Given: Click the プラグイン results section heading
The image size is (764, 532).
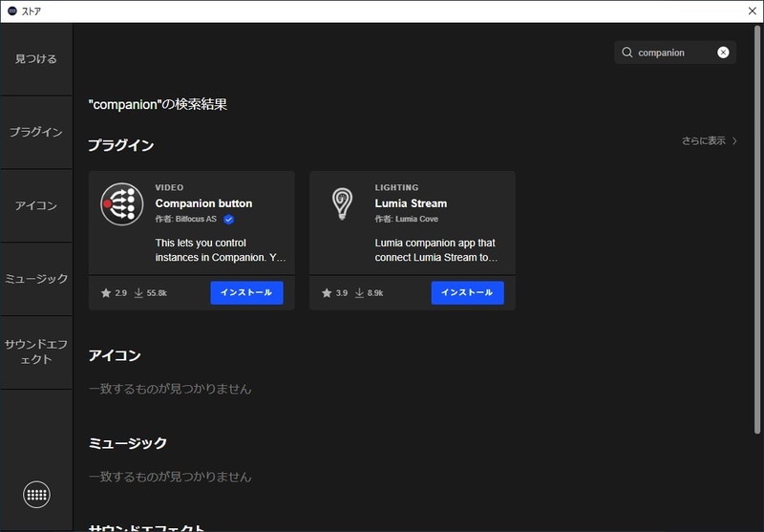Looking at the screenshot, I should click(121, 145).
